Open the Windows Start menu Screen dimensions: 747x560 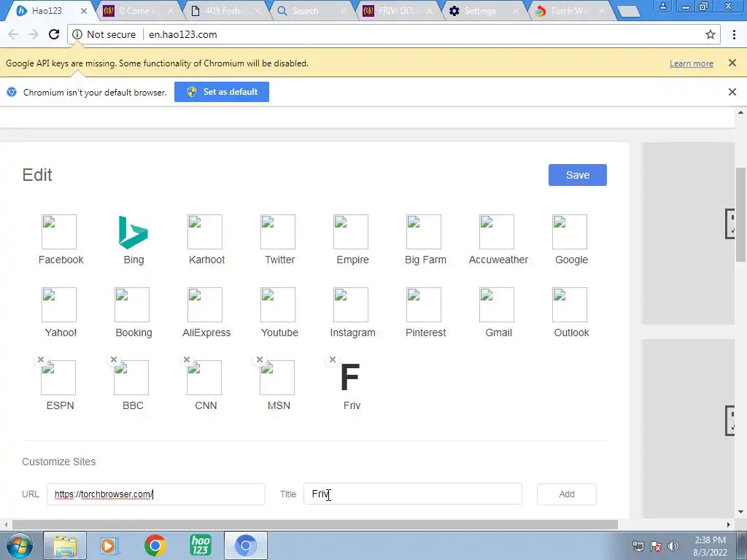coord(20,545)
